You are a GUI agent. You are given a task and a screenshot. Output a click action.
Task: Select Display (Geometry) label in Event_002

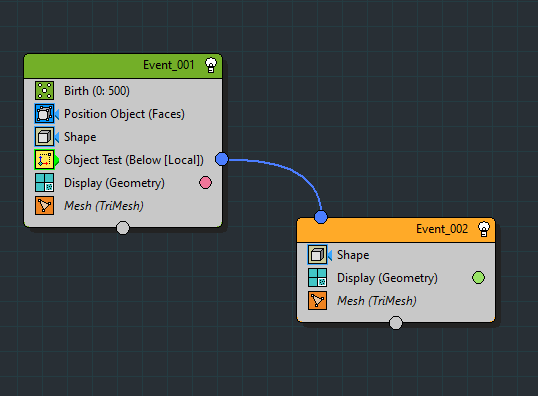coord(387,278)
